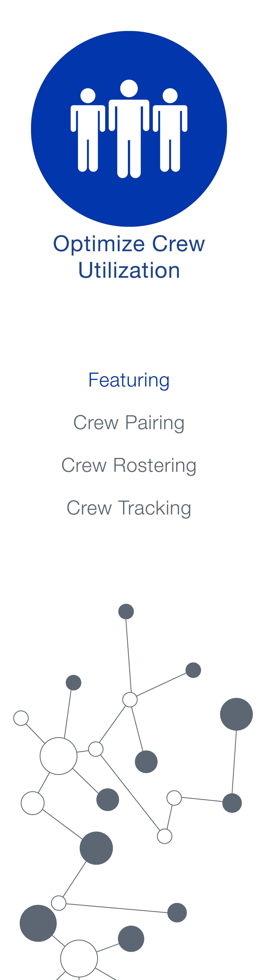Click the upper large hollow hub node on left
Image resolution: width=258 pixels, height=980 pixels.
59,756
